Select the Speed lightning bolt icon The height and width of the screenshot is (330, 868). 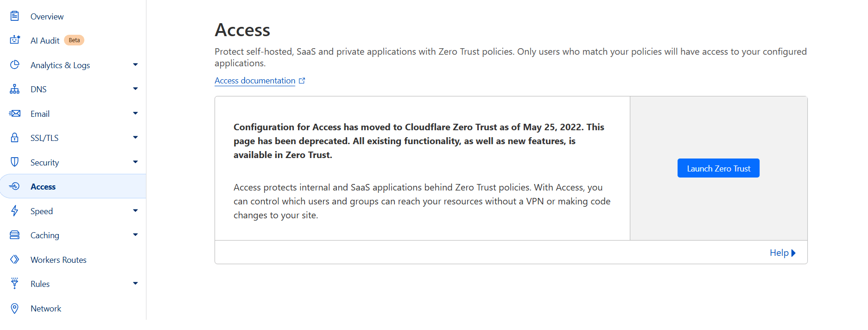[x=14, y=210]
